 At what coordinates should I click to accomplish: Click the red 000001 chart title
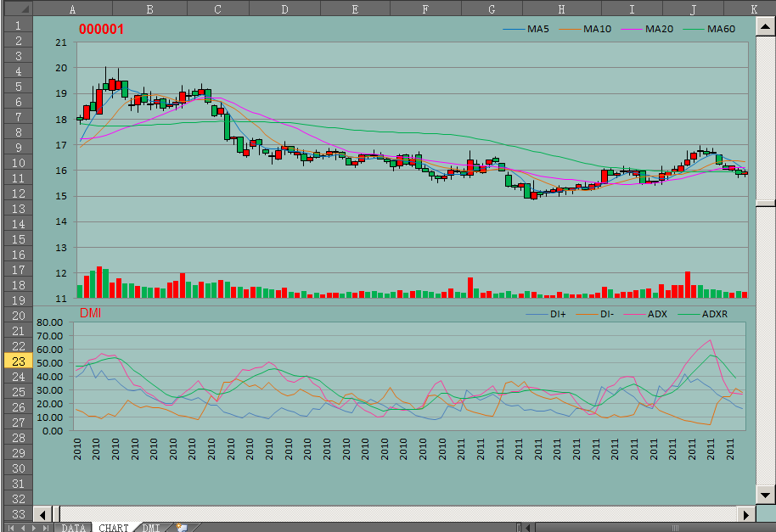pos(101,29)
